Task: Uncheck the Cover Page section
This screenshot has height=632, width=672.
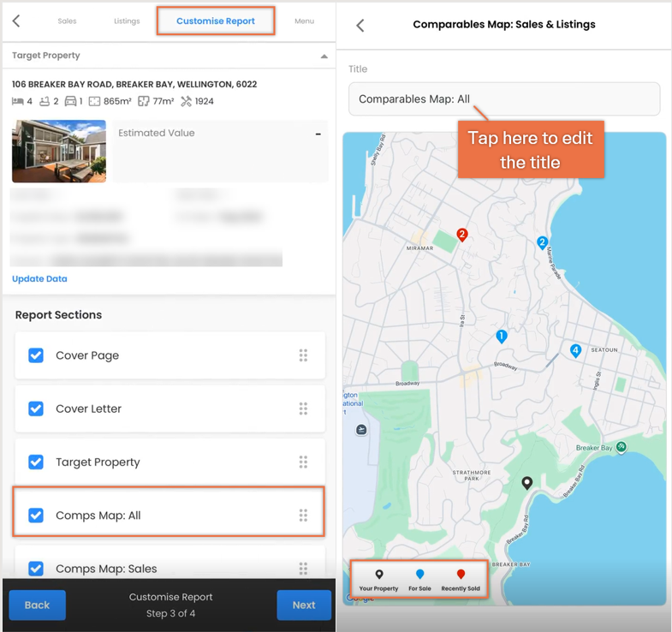Action: click(36, 355)
